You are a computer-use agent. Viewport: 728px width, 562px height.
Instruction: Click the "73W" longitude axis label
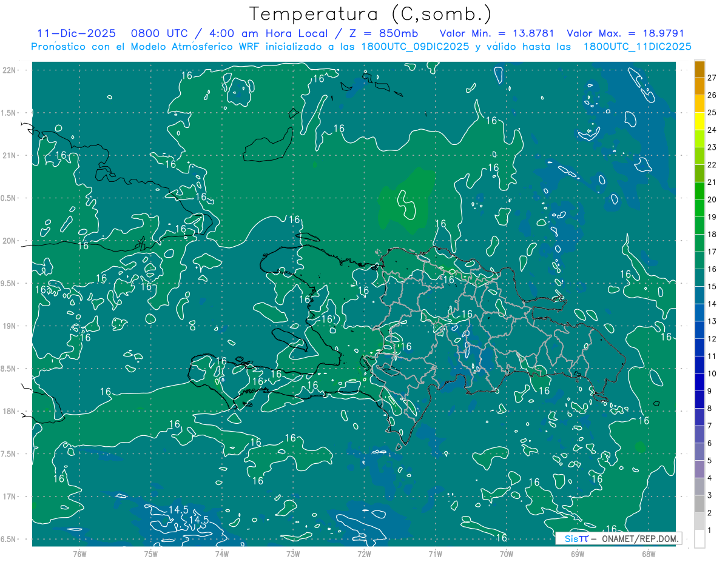click(293, 554)
